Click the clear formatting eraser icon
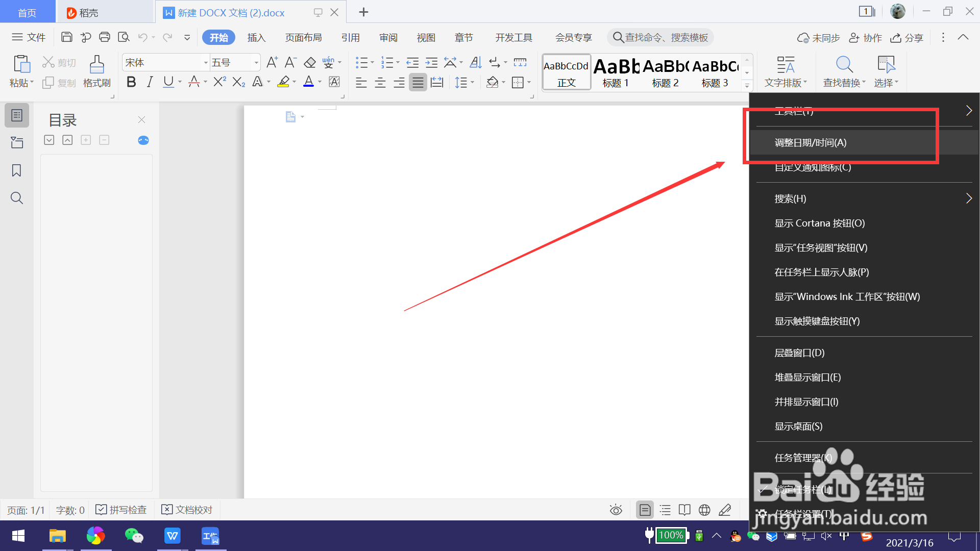 pos(309,63)
